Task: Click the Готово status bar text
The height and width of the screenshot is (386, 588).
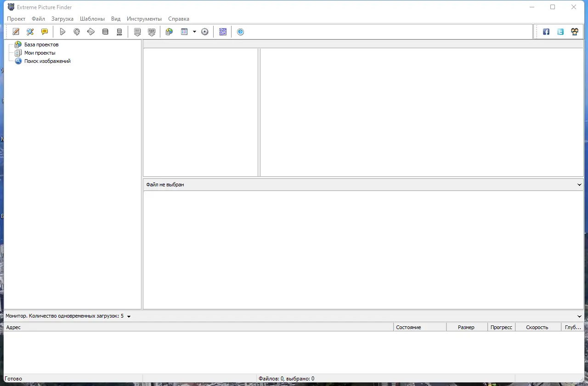Action: click(13, 379)
